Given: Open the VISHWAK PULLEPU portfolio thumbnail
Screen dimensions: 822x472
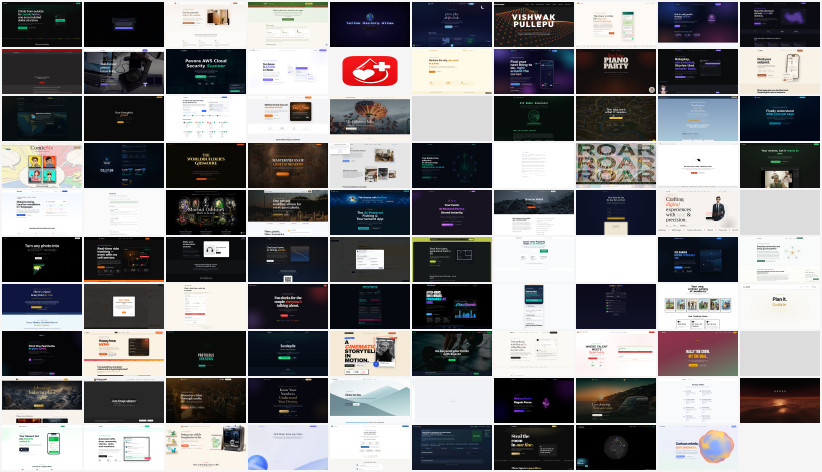Looking at the screenshot, I should [534, 24].
